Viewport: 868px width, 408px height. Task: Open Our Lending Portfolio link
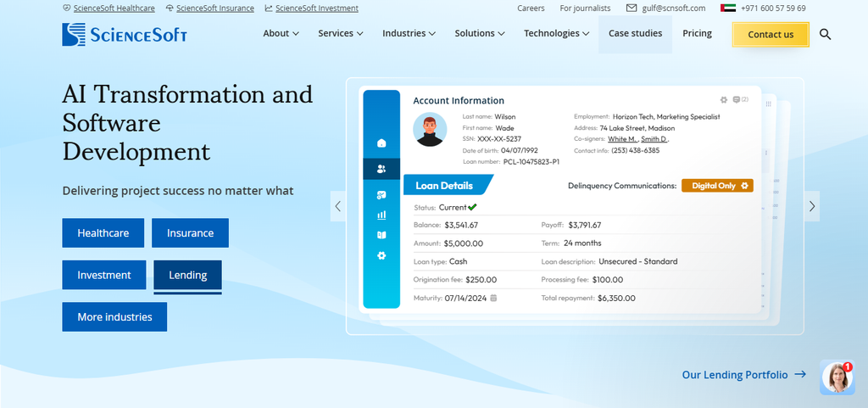click(x=743, y=375)
